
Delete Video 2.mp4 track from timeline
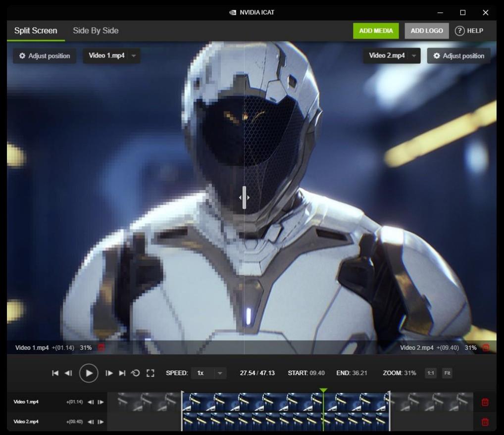tap(485, 422)
